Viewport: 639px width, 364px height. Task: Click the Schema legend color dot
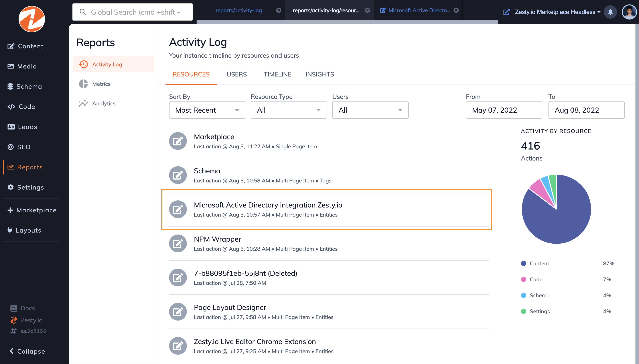point(523,295)
